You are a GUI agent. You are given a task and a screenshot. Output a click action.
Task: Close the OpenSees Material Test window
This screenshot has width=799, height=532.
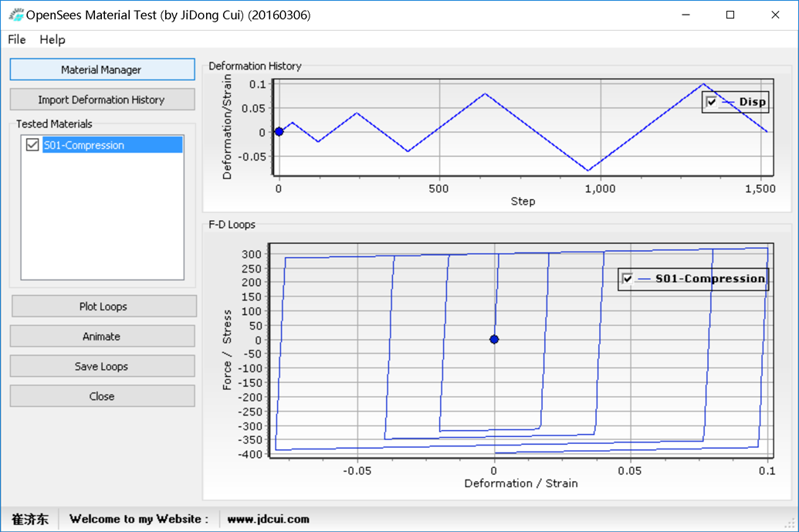[x=775, y=15]
